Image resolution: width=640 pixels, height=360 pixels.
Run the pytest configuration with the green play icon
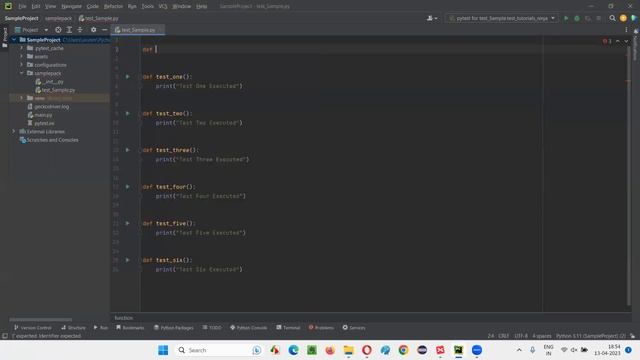tap(566, 18)
